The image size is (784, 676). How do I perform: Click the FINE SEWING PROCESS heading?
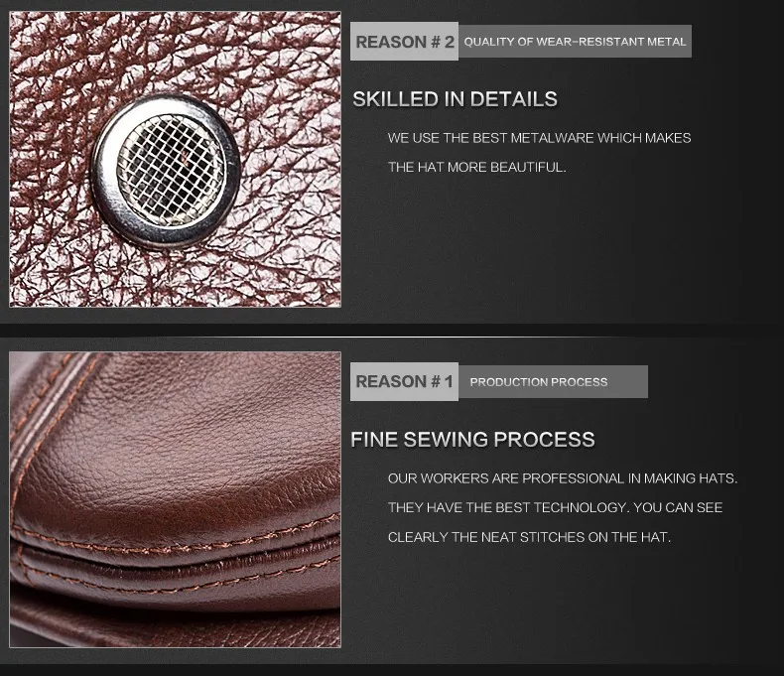[x=473, y=440]
